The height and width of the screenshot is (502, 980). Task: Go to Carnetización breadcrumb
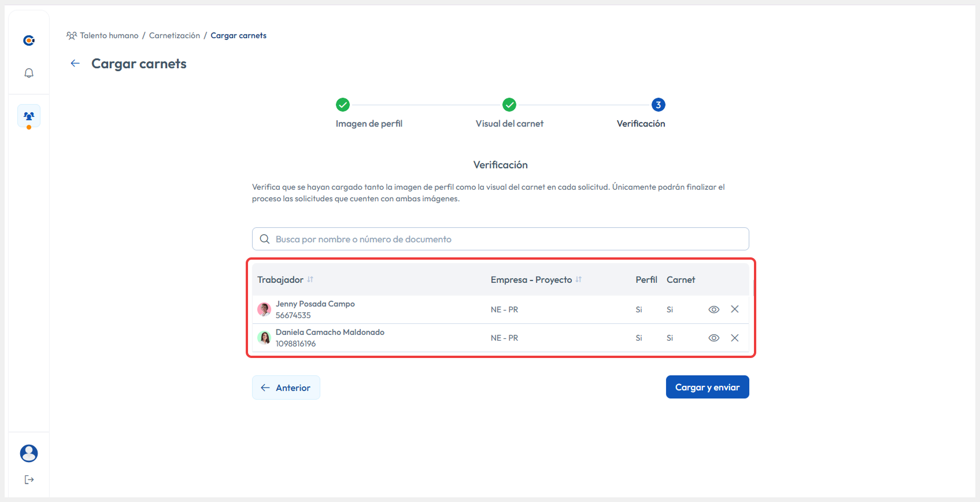point(175,36)
